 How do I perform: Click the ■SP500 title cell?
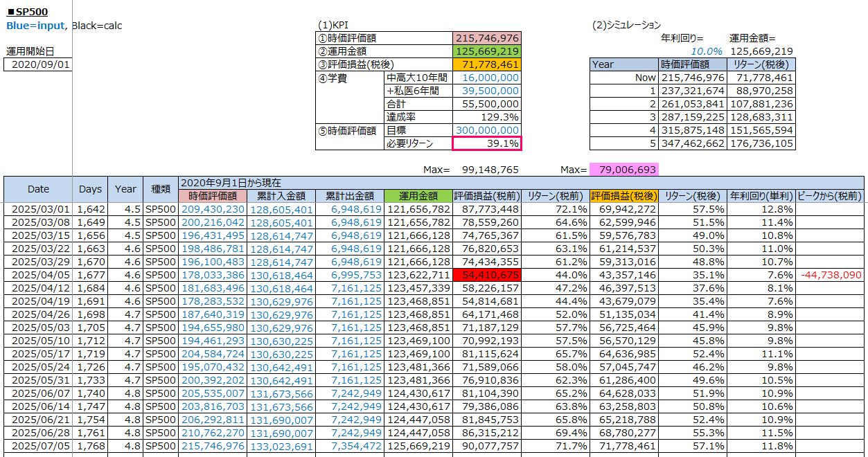pos(28,12)
